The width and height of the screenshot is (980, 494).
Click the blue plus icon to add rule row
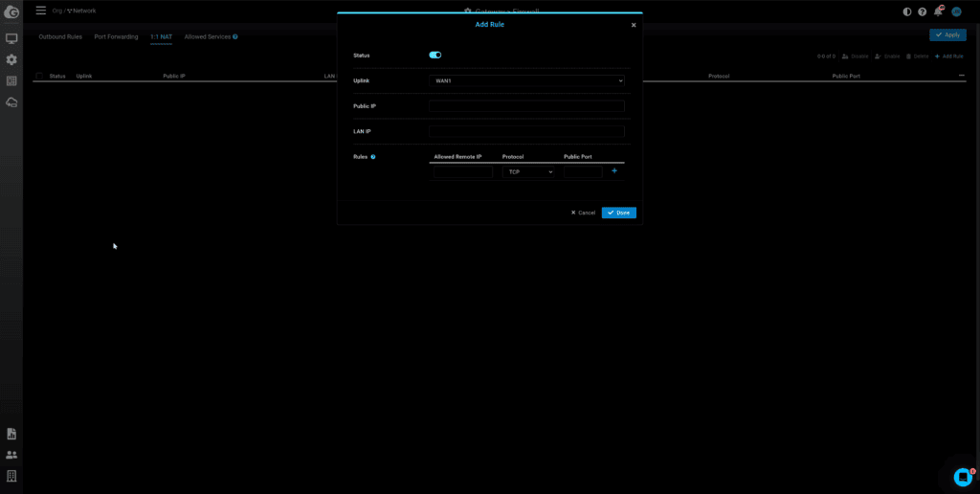(x=614, y=171)
